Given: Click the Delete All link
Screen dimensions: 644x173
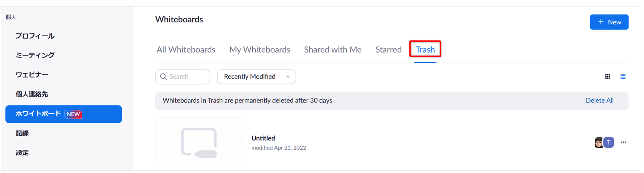Looking at the screenshot, I should pos(600,100).
